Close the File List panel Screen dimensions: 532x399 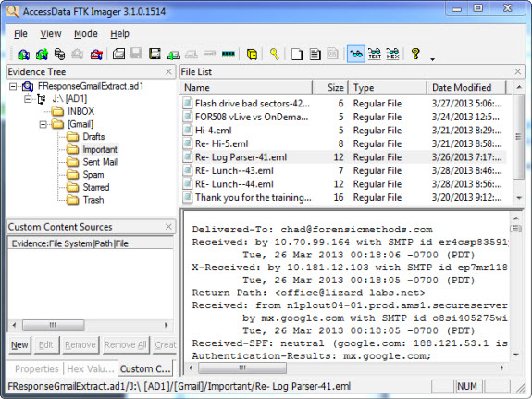pyautogui.click(x=518, y=71)
